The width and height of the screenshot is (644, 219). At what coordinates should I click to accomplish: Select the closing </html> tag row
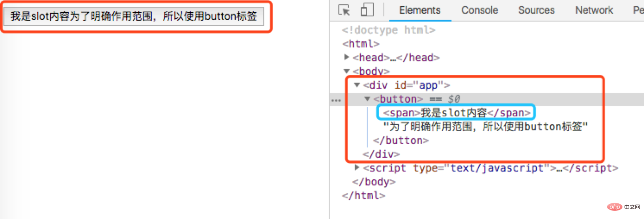(364, 195)
